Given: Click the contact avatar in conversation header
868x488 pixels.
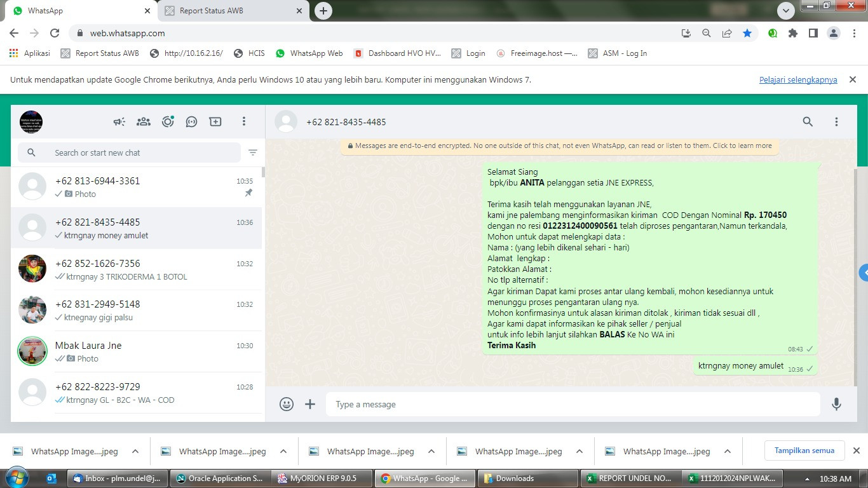Looking at the screenshot, I should 286,121.
